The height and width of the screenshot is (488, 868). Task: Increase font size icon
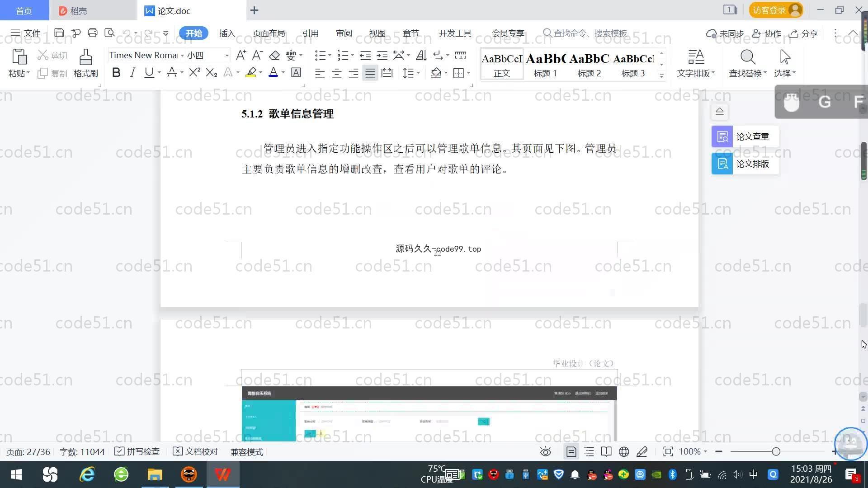241,55
